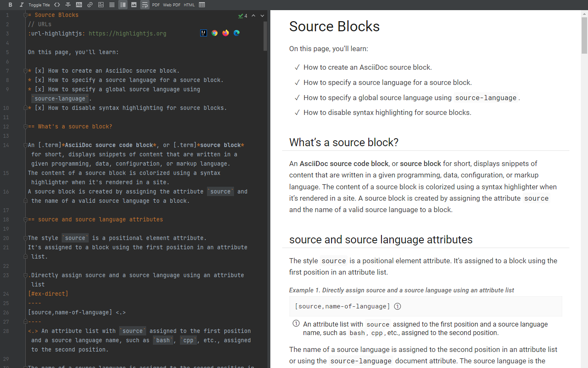
Task: Insert inline code with the angle-brackets icon
Action: click(x=57, y=5)
